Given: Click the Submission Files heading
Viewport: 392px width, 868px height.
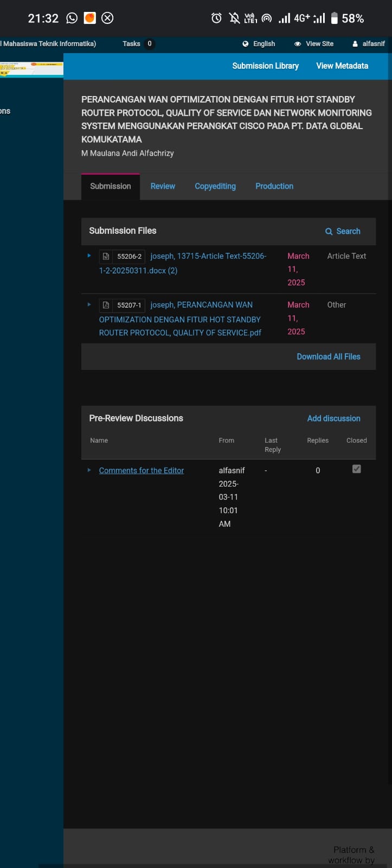Looking at the screenshot, I should [123, 231].
